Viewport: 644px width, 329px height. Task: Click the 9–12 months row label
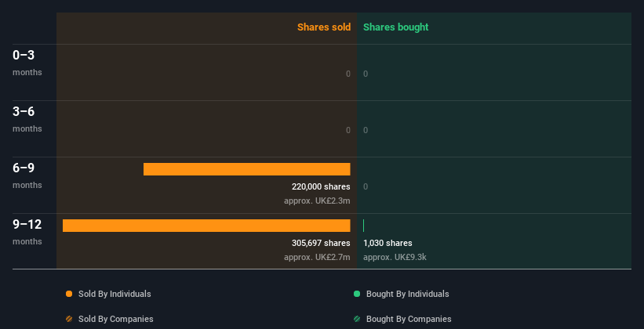[x=27, y=232]
